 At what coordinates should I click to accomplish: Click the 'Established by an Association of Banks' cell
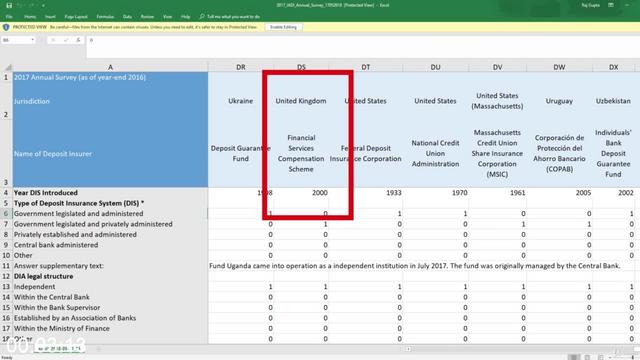(x=110, y=318)
